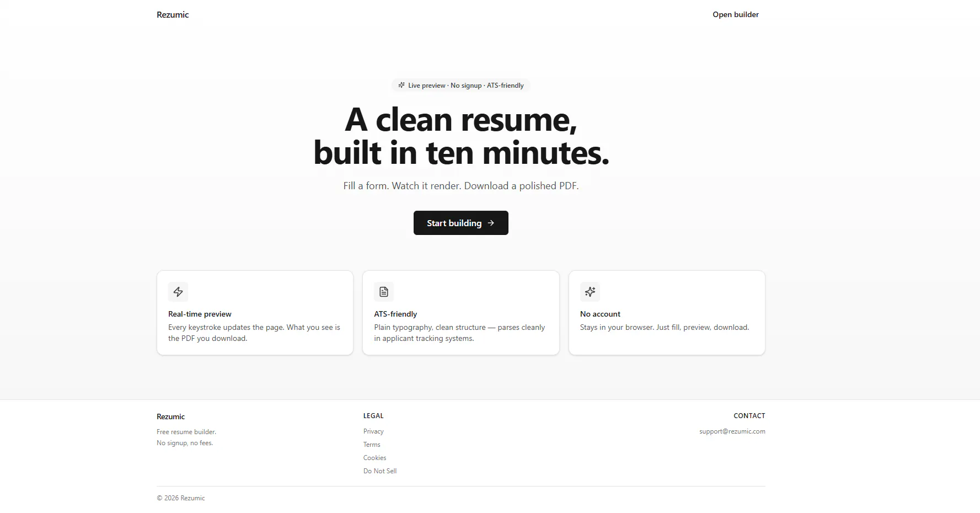Viewport: 980px width, 513px height.
Task: Click the '© 2026 Rezumic' copyright text
Action: 181,498
